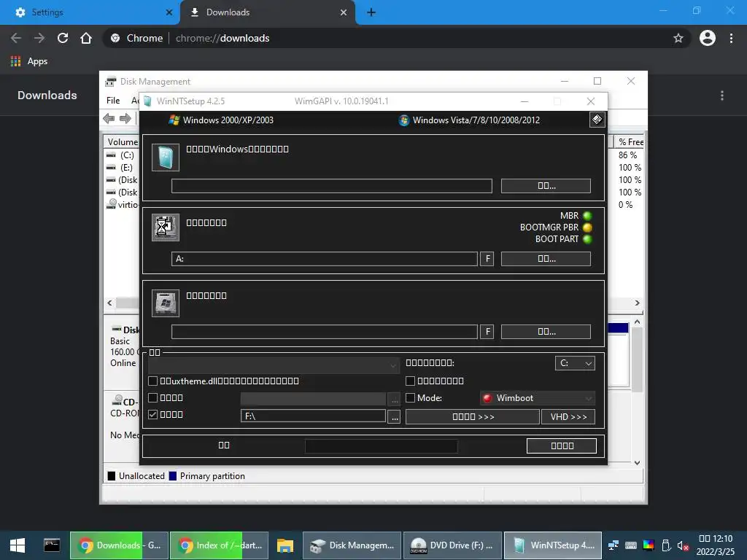The image size is (747, 560).
Task: Open Windows Start menu
Action: [18, 545]
